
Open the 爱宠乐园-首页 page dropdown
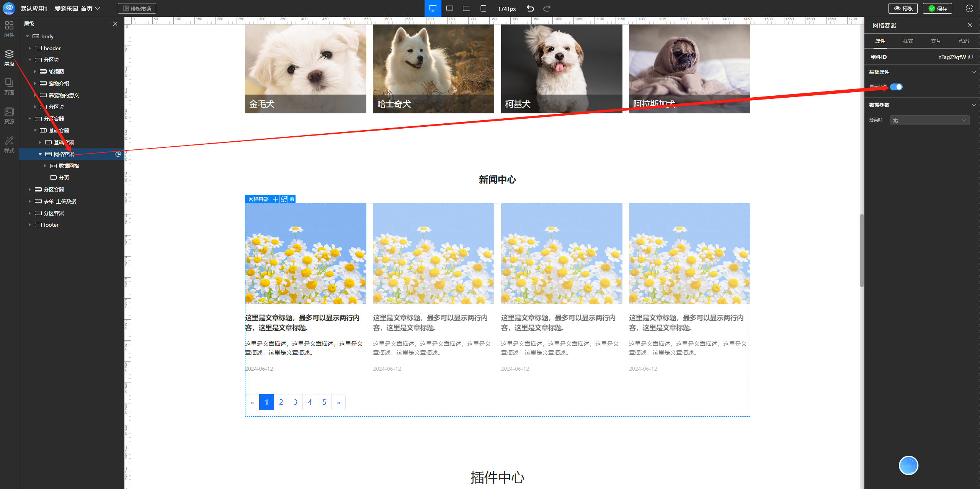pos(77,8)
